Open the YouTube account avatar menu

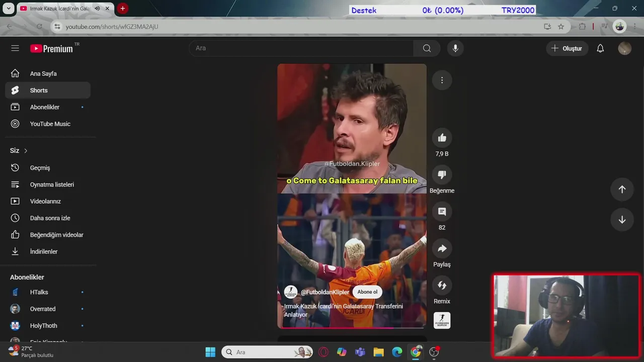[624, 48]
